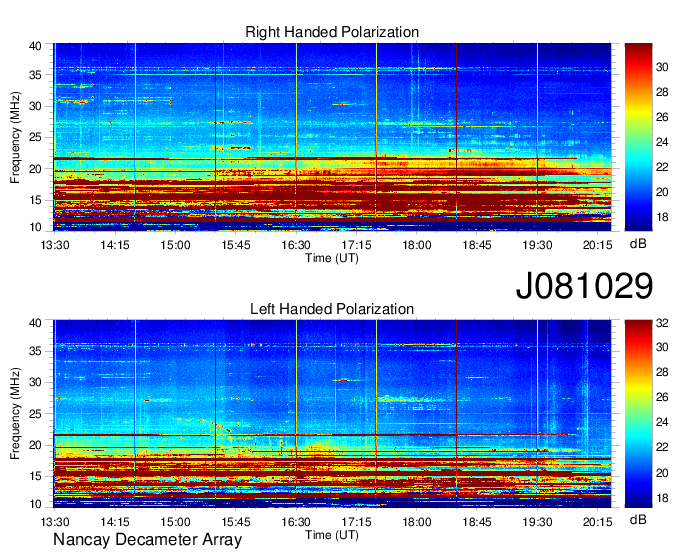Click the Right Handed Polarization title
This screenshot has width=680, height=552.
332,32
